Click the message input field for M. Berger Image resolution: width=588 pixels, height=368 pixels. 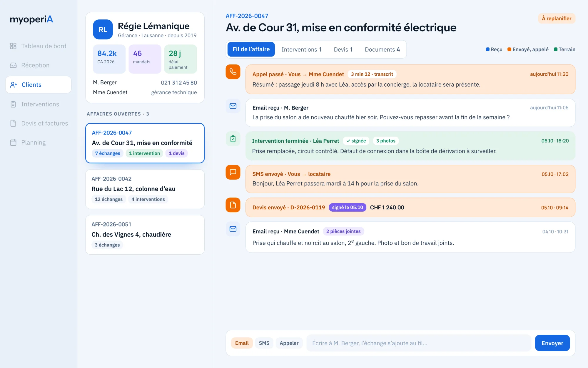(419, 343)
